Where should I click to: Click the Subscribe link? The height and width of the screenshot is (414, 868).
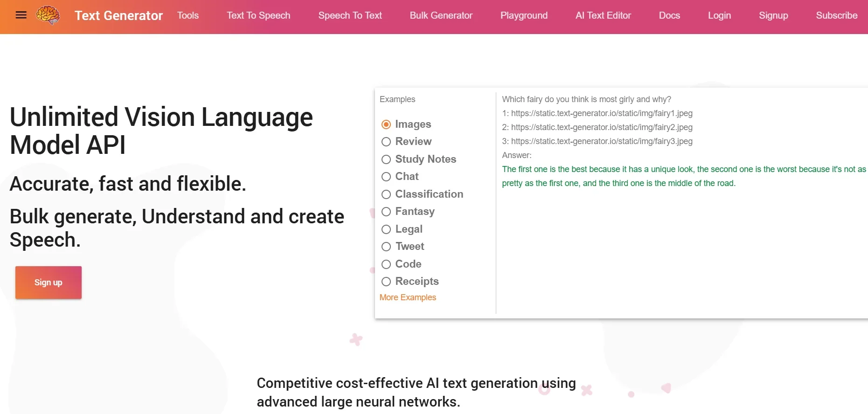[x=837, y=15]
